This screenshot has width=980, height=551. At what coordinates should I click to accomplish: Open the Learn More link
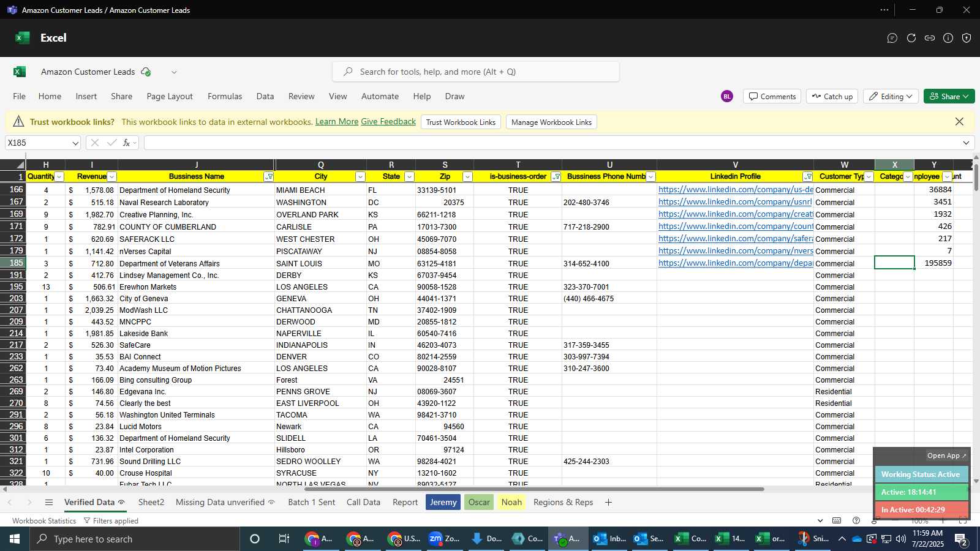[337, 122]
